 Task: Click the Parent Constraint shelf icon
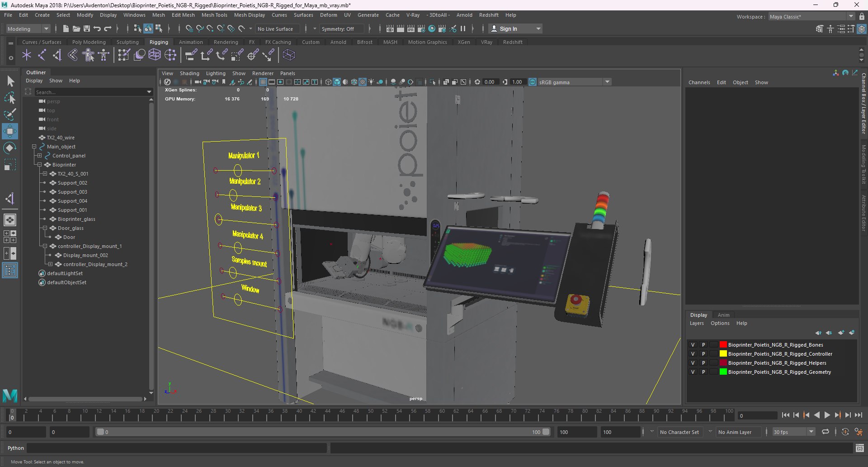click(191, 55)
